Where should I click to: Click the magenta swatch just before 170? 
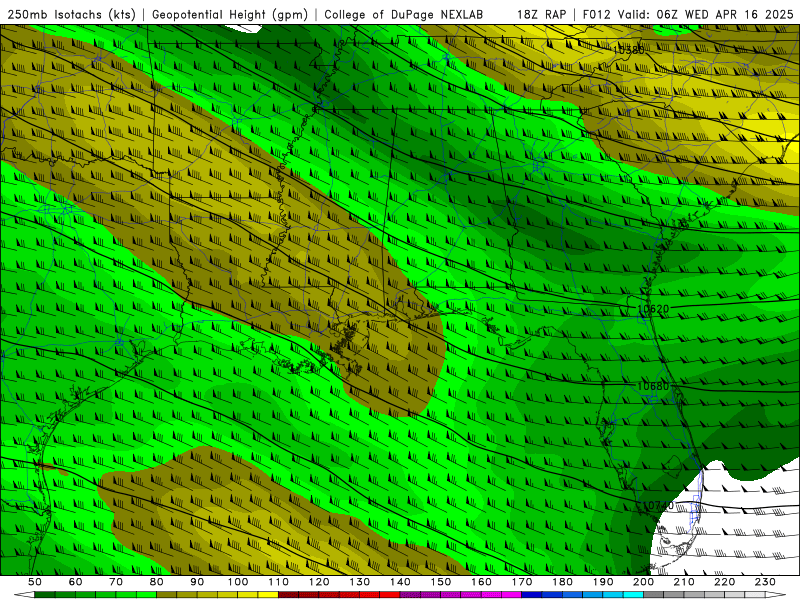pyautogui.click(x=511, y=595)
